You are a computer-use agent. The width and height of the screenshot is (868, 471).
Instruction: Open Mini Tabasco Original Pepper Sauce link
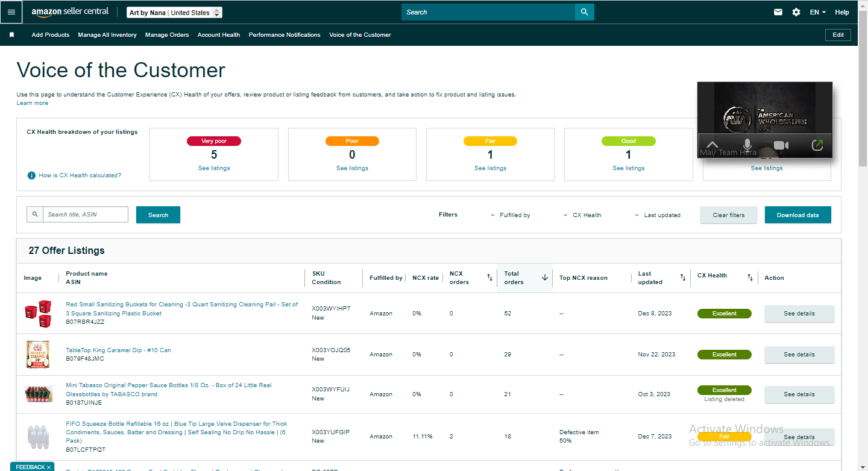[169, 390]
